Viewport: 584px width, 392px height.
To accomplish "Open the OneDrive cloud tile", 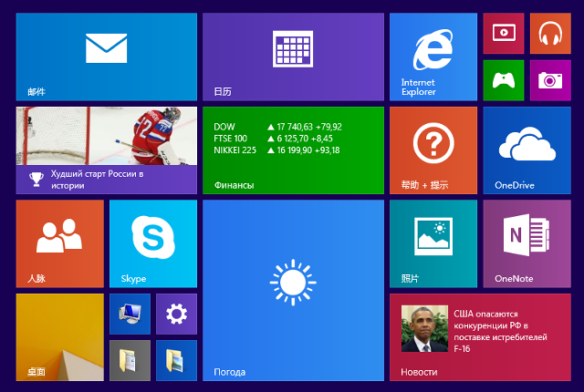I will coord(527,150).
